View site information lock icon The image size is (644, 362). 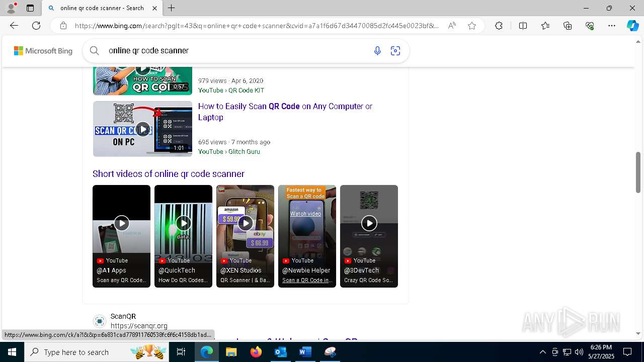[63, 26]
